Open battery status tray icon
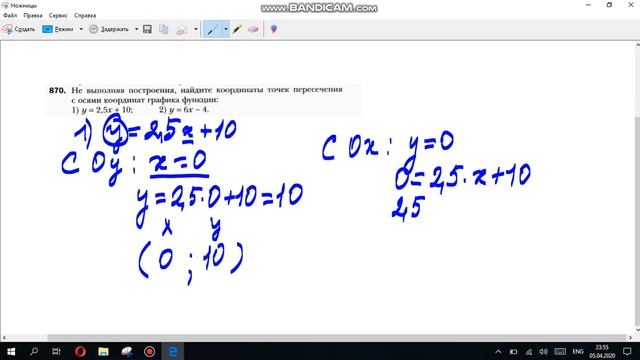Viewport: 640px width, 360px height. point(513,352)
